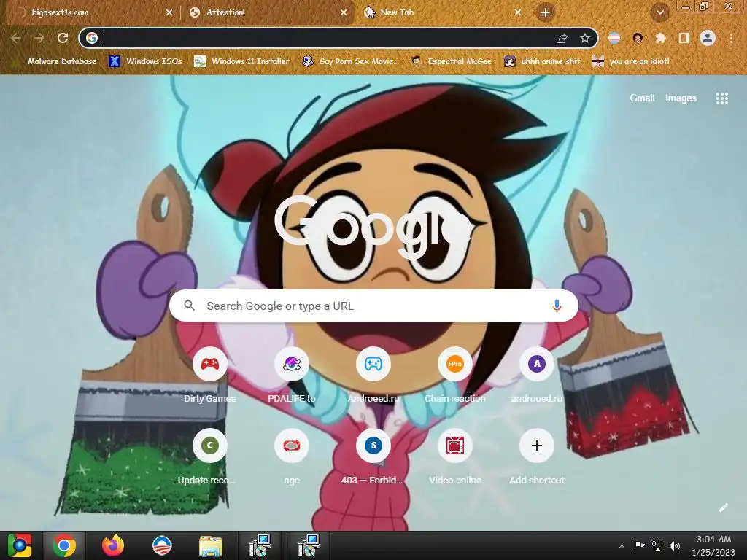Go forward with the forward arrow

coord(39,38)
